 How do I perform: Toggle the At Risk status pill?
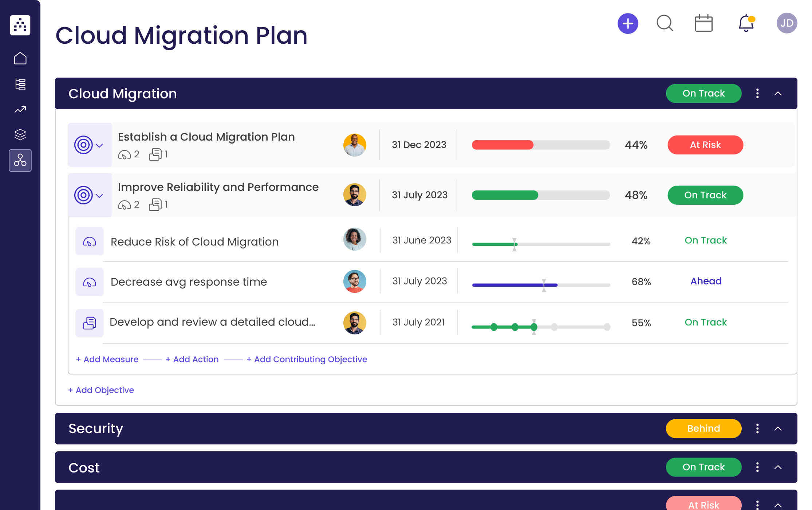point(705,145)
